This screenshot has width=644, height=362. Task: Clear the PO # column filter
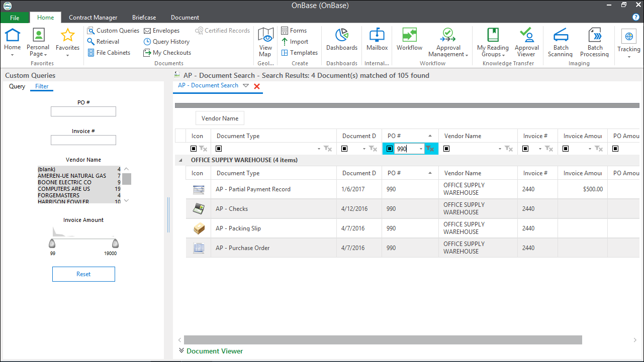pos(429,149)
